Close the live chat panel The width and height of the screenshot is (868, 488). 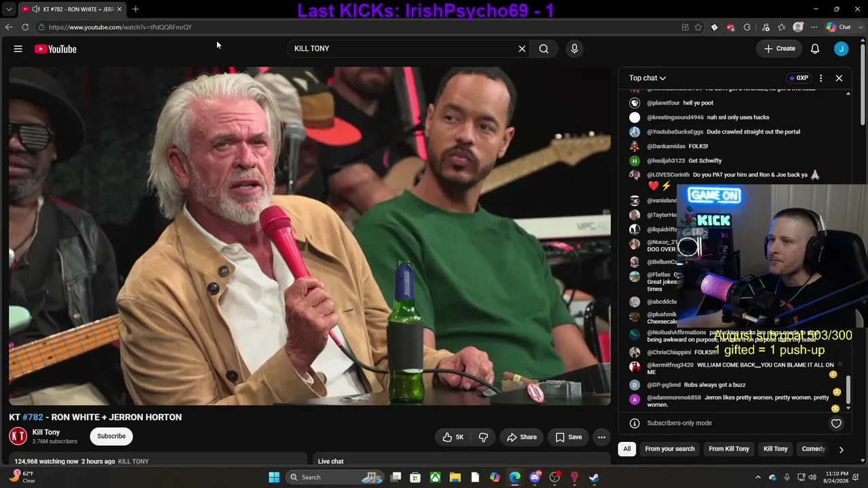tap(839, 78)
